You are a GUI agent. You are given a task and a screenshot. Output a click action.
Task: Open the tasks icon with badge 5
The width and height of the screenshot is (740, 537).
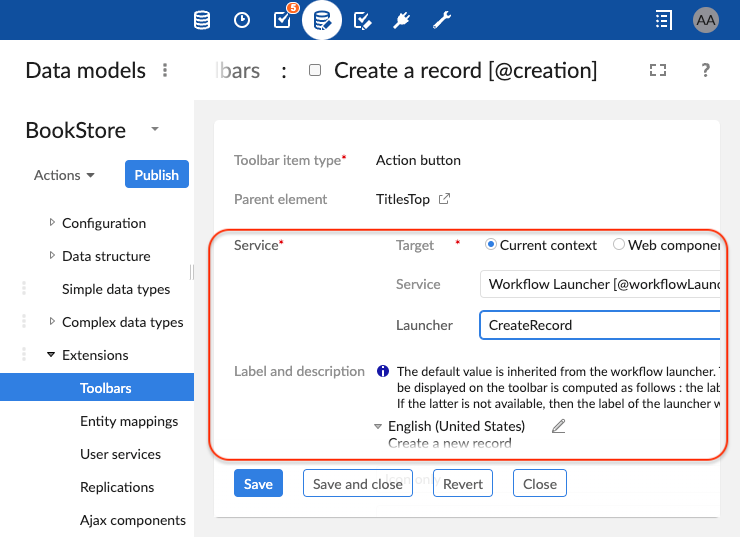[282, 20]
